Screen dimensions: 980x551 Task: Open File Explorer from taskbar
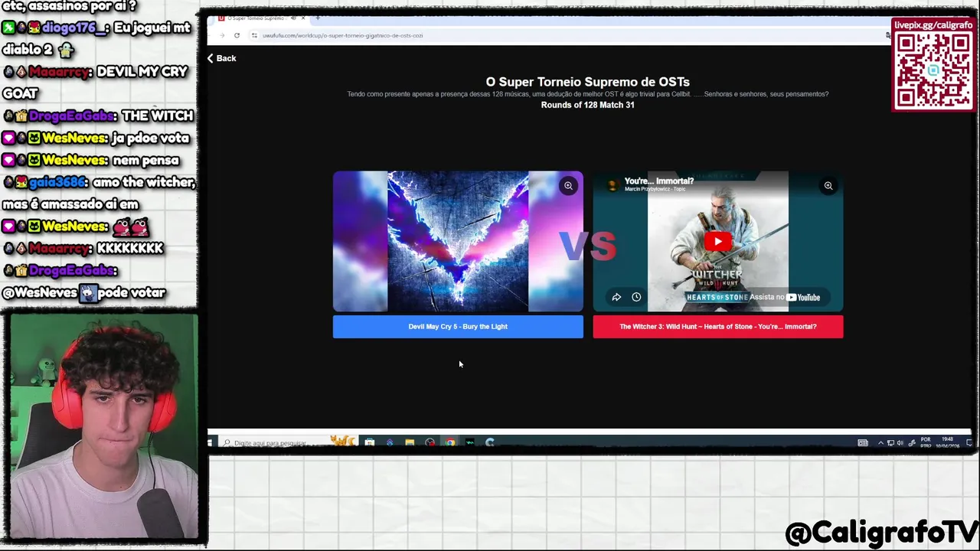[410, 442]
